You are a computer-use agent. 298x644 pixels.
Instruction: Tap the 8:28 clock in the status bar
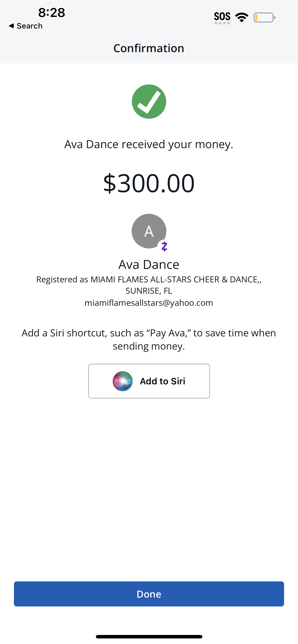52,13
